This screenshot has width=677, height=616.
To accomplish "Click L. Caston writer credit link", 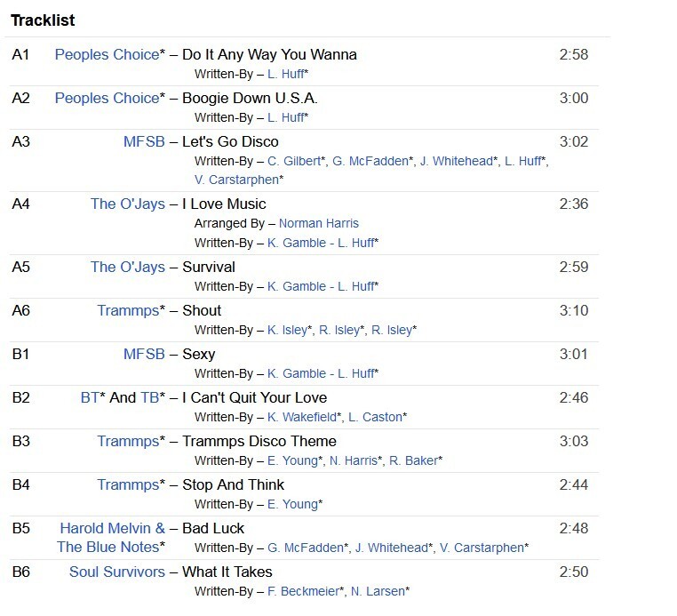I will (375, 417).
